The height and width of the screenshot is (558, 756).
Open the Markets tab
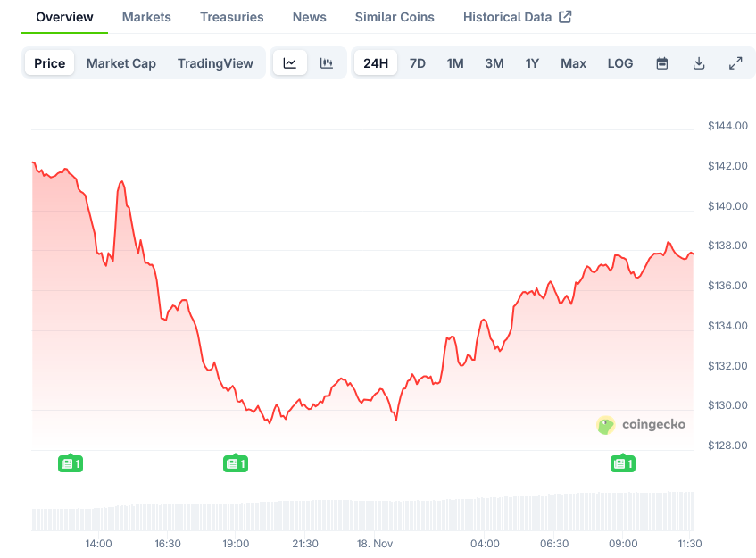pyautogui.click(x=146, y=17)
